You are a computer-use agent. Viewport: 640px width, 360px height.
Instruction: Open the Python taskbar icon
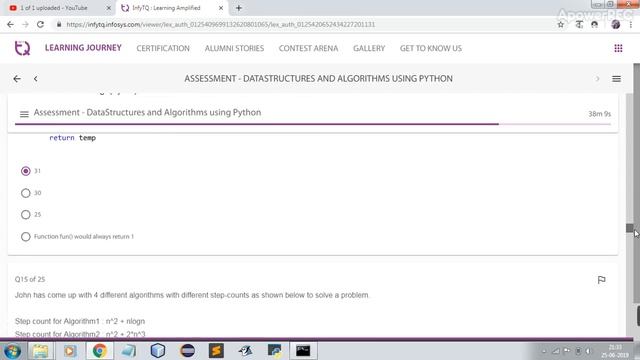274,351
